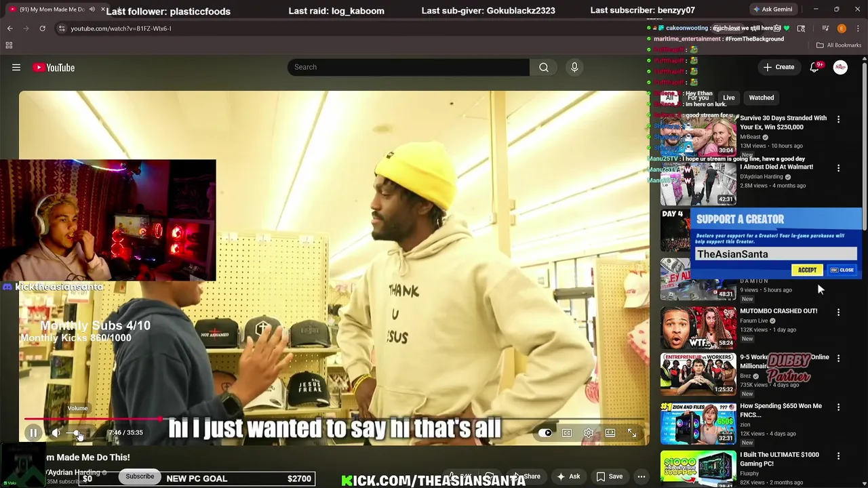Select the Watched filter chip
This screenshot has height=488, width=868.
pyautogui.click(x=761, y=98)
